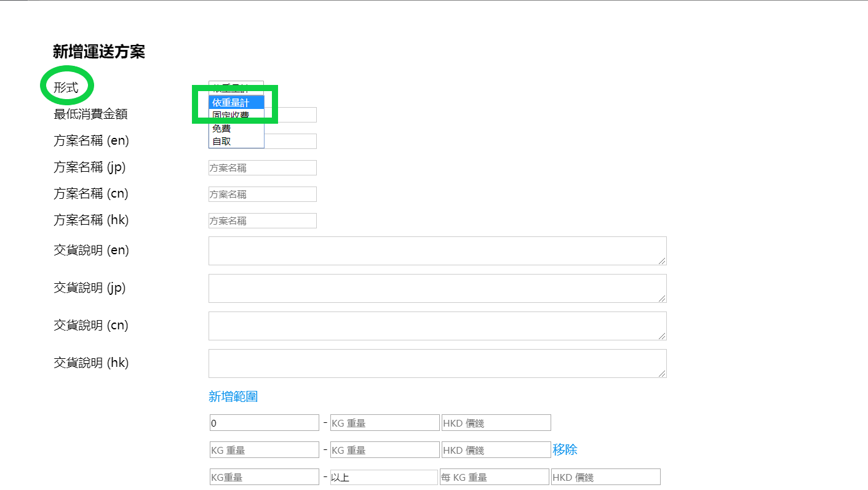
Task: Select the 依重量計 option
Action: [x=236, y=102]
